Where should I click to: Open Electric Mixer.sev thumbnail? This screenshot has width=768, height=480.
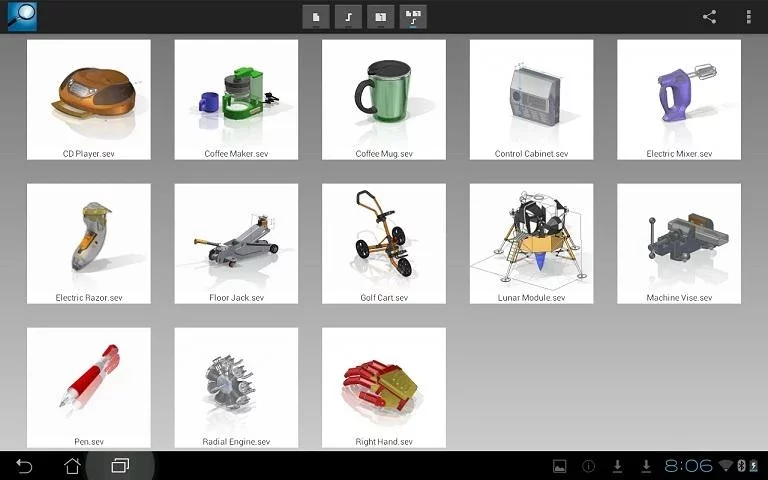[x=679, y=99]
